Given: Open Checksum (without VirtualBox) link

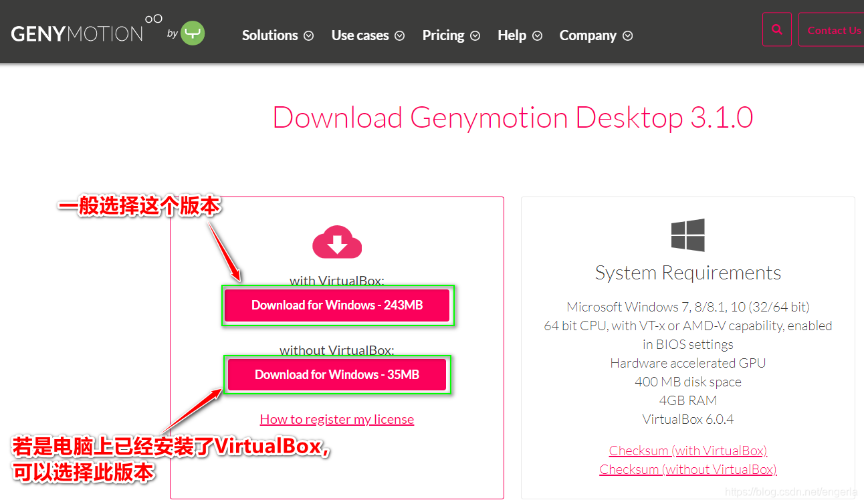Looking at the screenshot, I should (x=688, y=469).
